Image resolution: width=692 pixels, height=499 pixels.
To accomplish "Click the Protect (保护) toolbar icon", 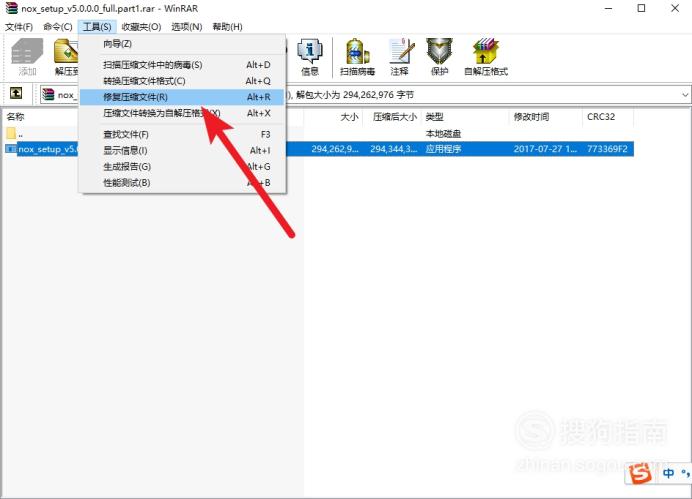I will pyautogui.click(x=439, y=57).
